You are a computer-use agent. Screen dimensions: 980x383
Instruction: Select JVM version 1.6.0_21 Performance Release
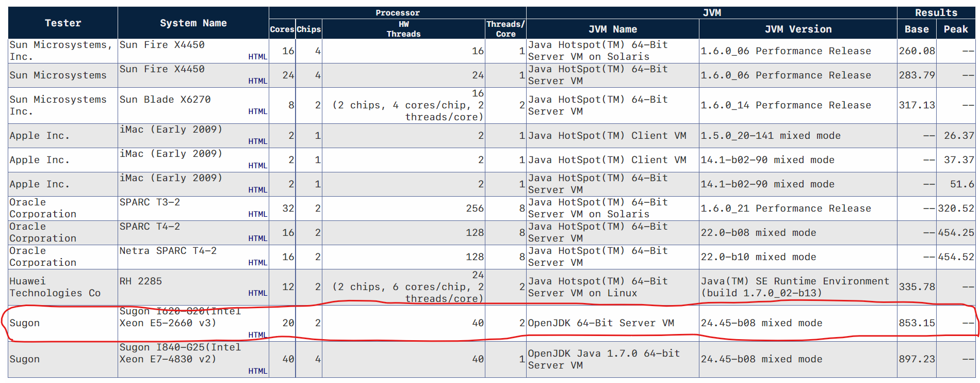(x=786, y=209)
